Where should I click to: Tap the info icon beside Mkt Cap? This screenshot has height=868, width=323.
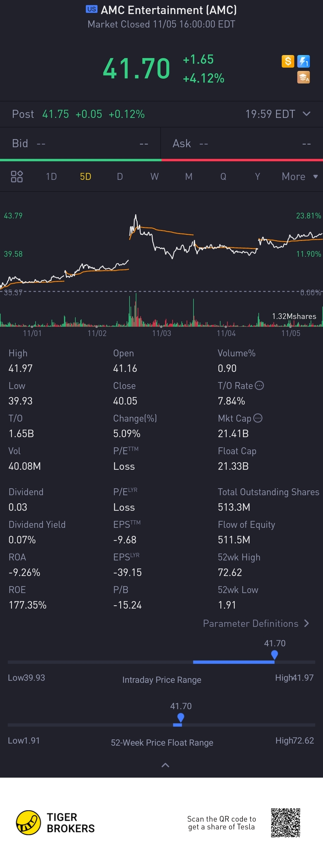258,418
